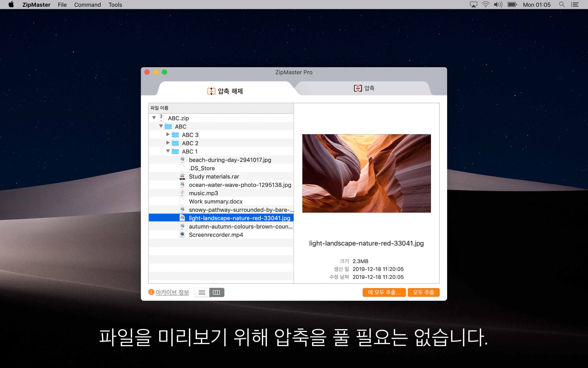Click the beach-during-day jpg file icon
The width and height of the screenshot is (588, 368).
pyautogui.click(x=182, y=160)
